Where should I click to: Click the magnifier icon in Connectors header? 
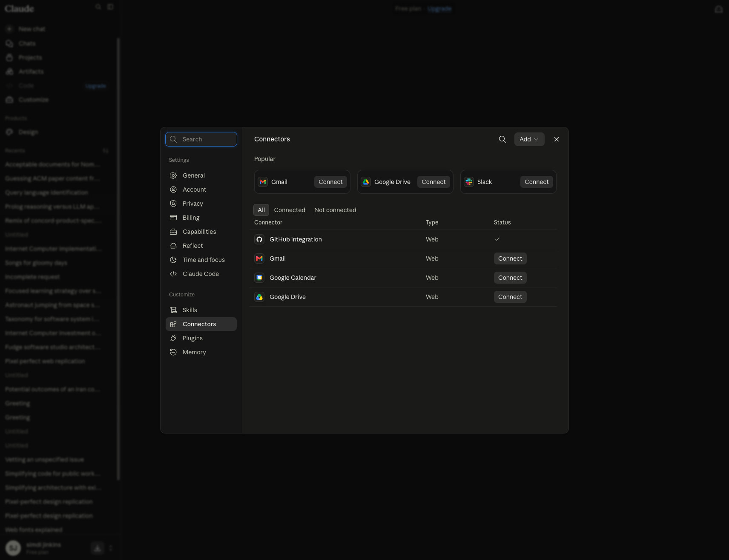tap(502, 139)
